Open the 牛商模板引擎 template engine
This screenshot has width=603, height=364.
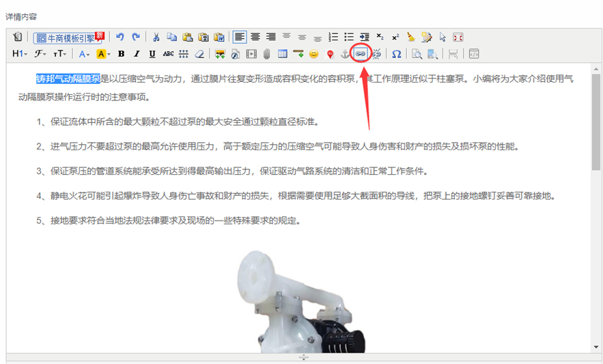(68, 38)
